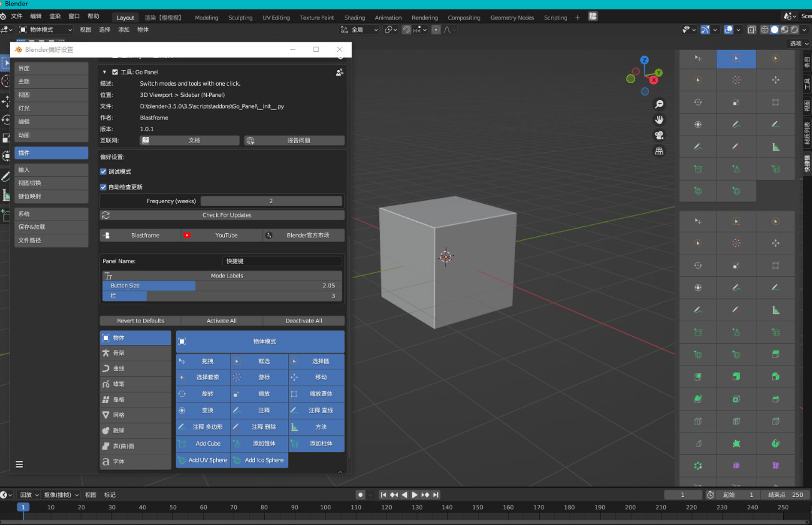Toggle the 注释 删除 tool button
This screenshot has width=812, height=525.
[259, 427]
